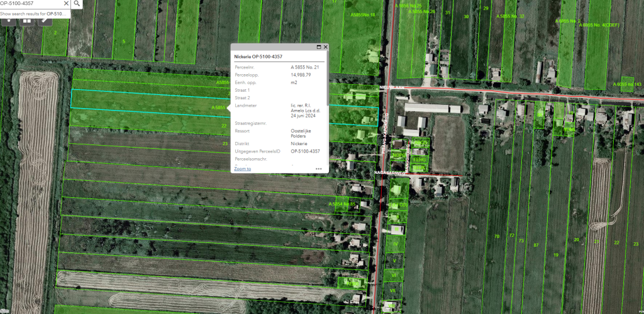Open the grid-style basemap widget icon

click(x=27, y=20)
